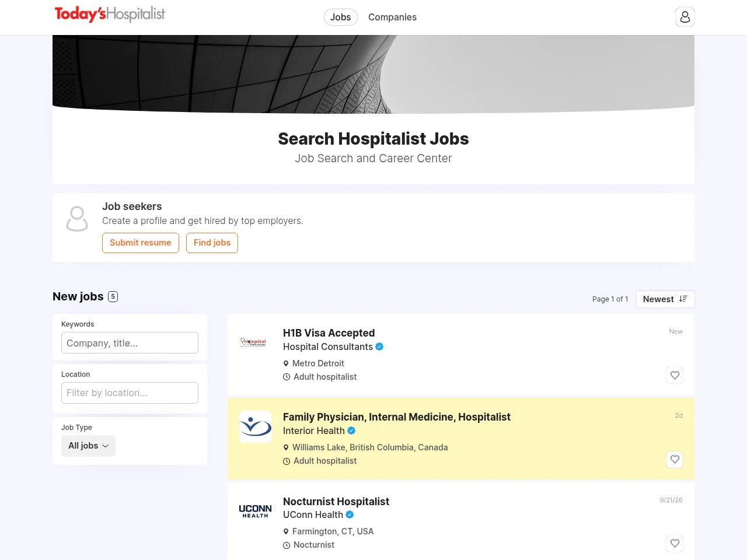The height and width of the screenshot is (560, 747).
Task: Click the Metro Detroit location text
Action: pyautogui.click(x=318, y=363)
